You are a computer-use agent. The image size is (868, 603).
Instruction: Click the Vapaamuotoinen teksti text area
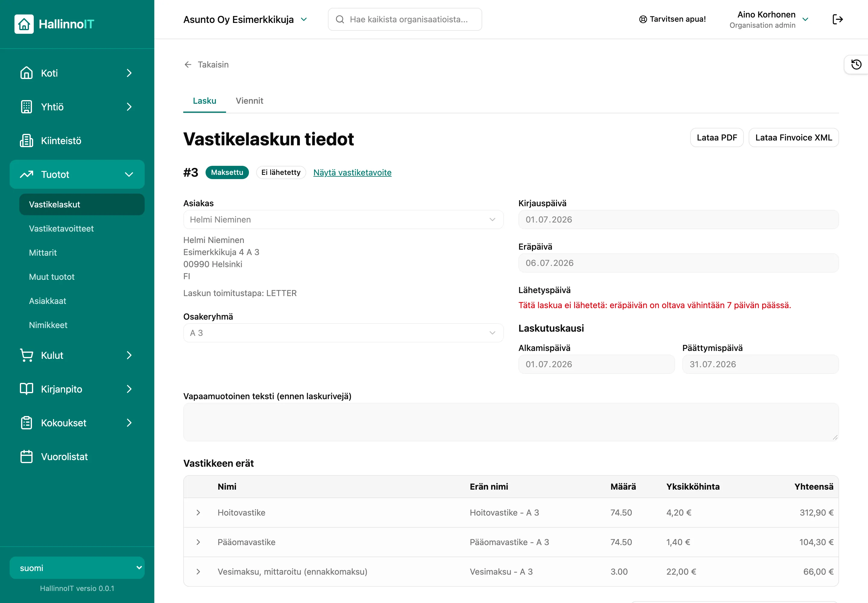coord(511,422)
